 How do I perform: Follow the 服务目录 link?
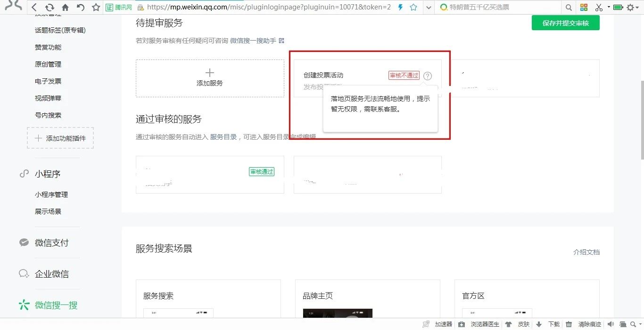tap(223, 137)
